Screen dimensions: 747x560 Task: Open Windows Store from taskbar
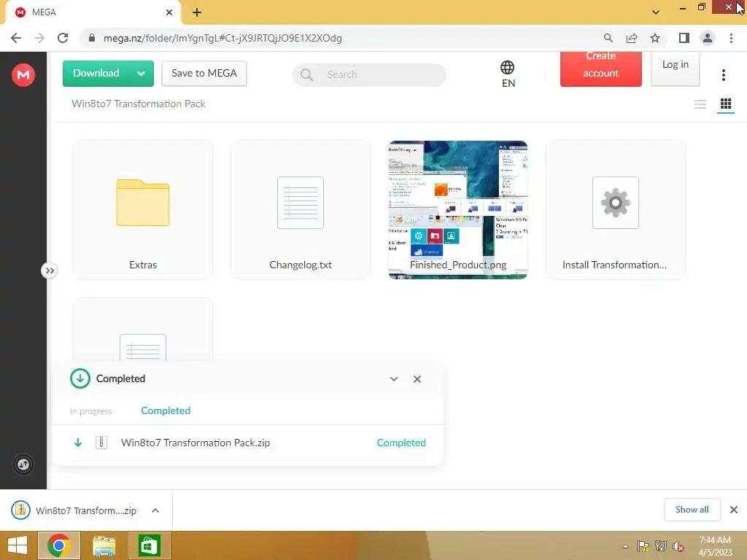coord(149,545)
